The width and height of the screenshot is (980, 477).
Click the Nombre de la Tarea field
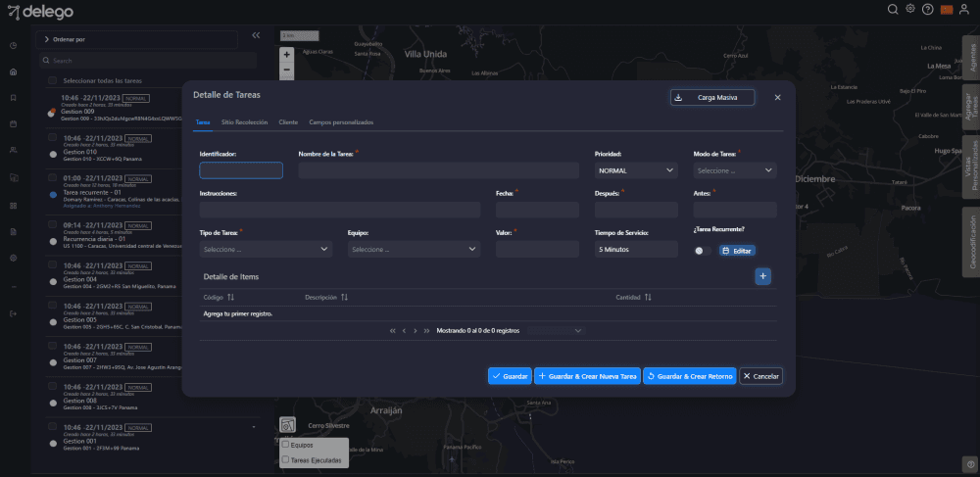click(x=441, y=170)
